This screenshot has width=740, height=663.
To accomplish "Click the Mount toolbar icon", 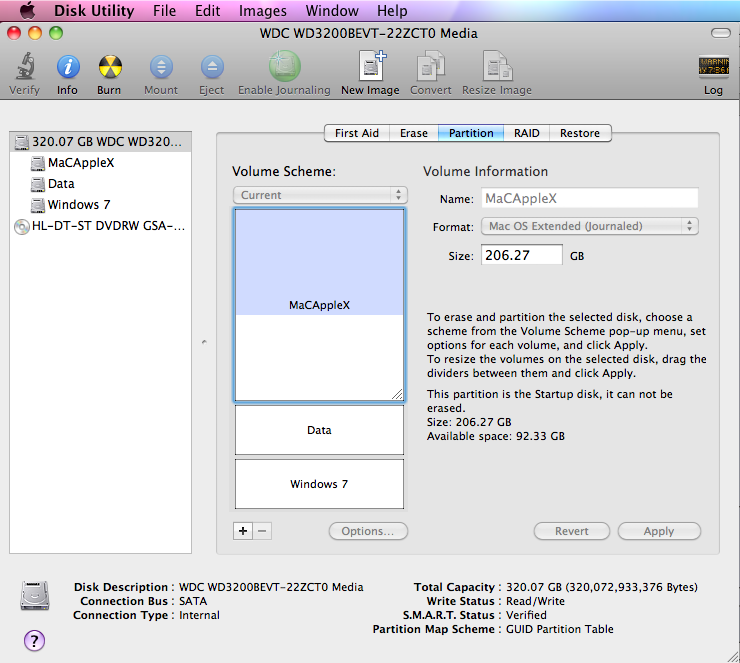I will (x=161, y=67).
